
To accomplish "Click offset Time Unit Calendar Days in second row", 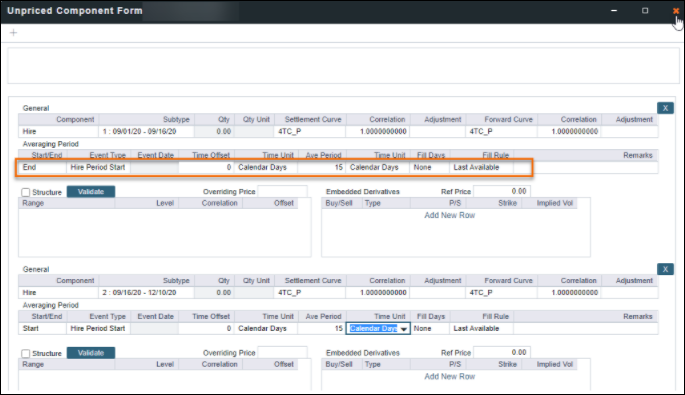I will pyautogui.click(x=266, y=329).
